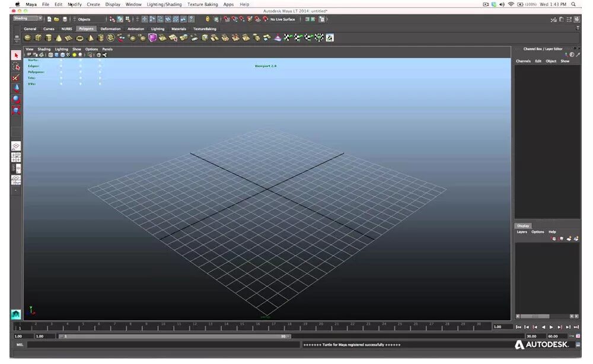Viewport: 593px width, 364px height.
Task: Select the Polygon Cone creation icon
Action: coord(58,38)
